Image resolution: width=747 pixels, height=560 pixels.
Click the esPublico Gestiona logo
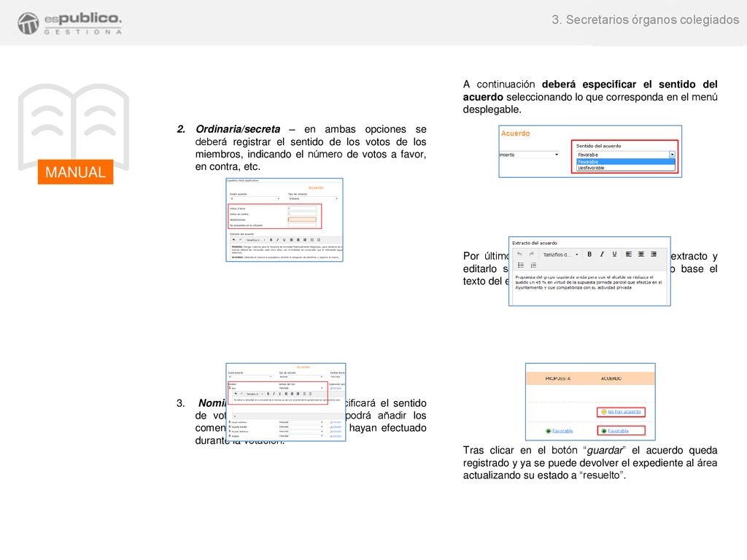point(69,23)
